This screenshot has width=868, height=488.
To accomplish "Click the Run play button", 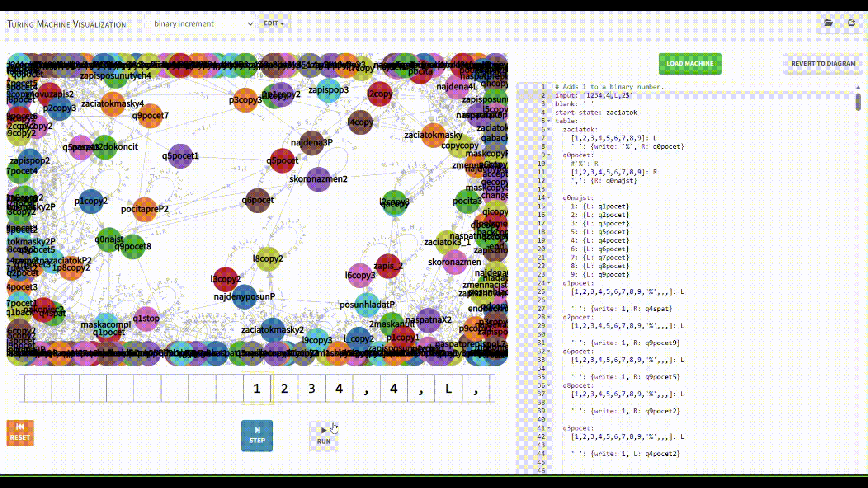I will [x=323, y=435].
